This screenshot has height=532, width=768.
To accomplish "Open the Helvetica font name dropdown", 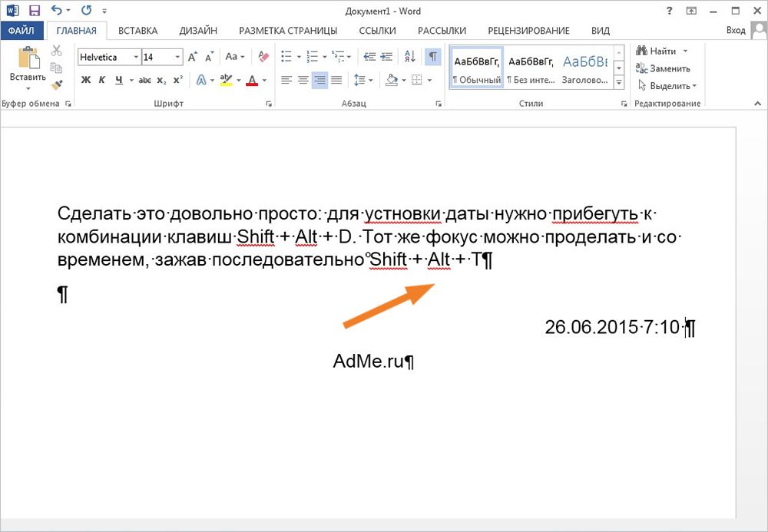I will (136, 58).
